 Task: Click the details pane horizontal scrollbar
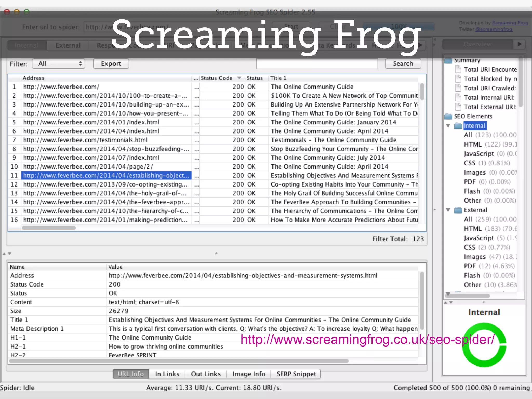[179, 361]
